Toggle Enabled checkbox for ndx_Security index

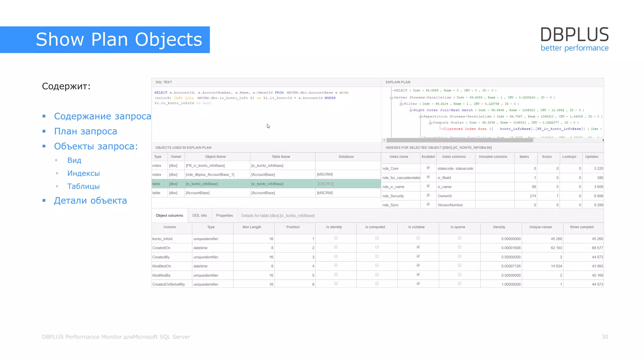428,195
